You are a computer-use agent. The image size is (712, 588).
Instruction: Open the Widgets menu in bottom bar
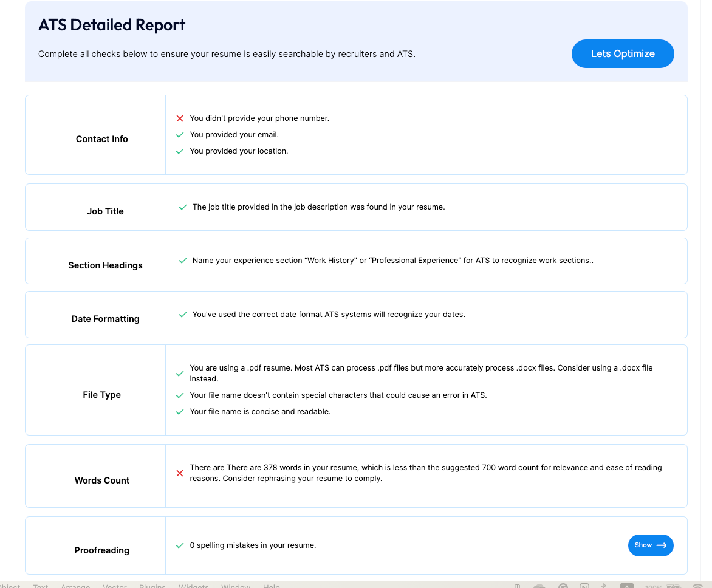193,586
